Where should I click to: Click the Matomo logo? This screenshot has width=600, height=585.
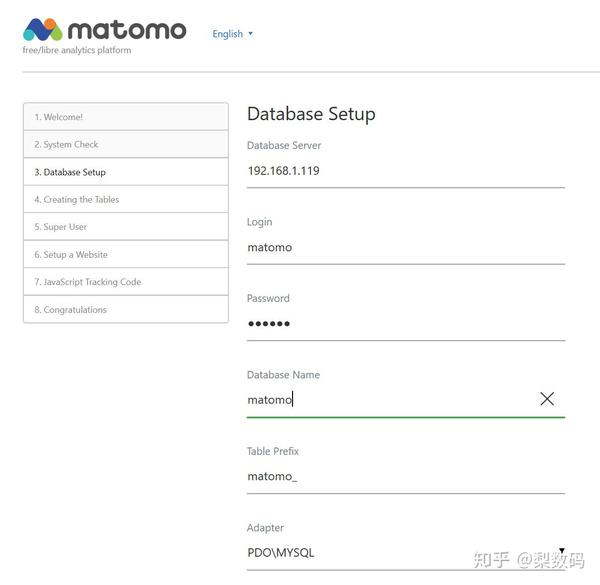(x=105, y=30)
